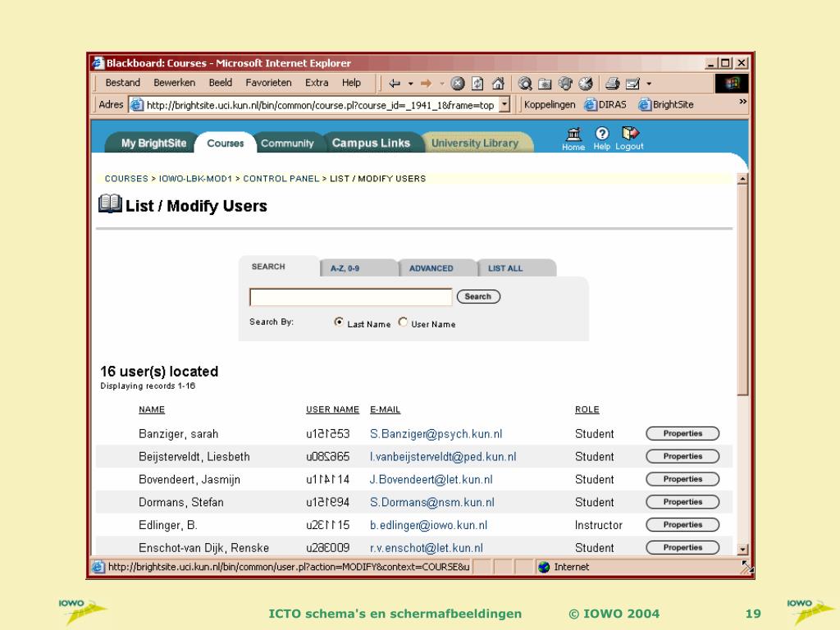Click the page vertical scrollbar thumb
The width and height of the screenshot is (840, 630).
742,290
